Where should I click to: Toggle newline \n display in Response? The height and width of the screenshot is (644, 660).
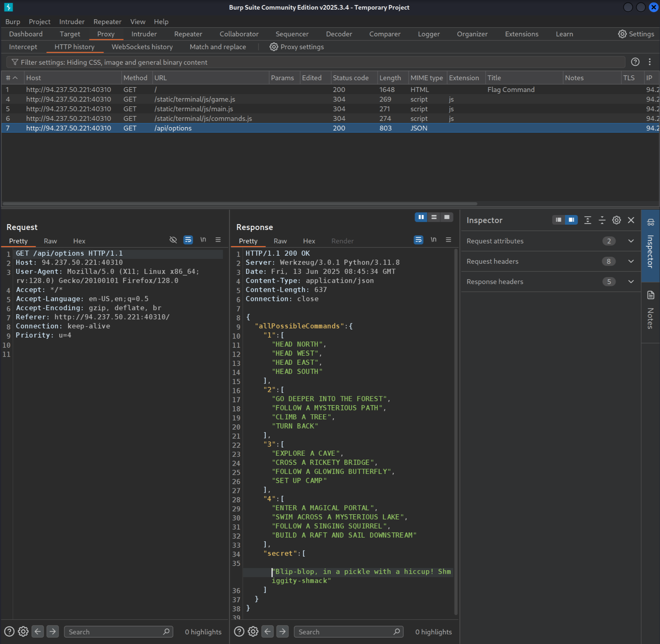click(x=434, y=240)
